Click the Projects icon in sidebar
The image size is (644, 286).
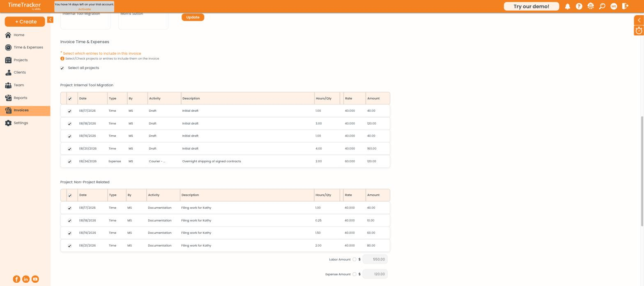(8, 60)
